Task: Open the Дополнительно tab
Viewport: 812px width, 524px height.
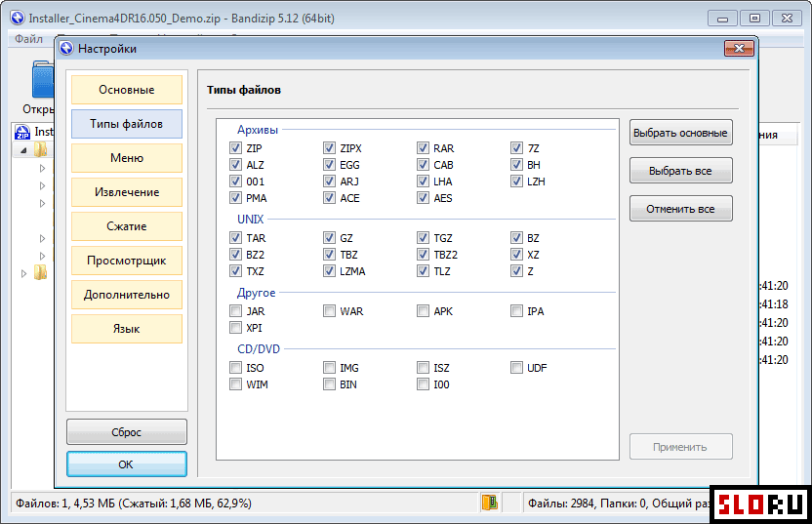Action: [x=127, y=295]
